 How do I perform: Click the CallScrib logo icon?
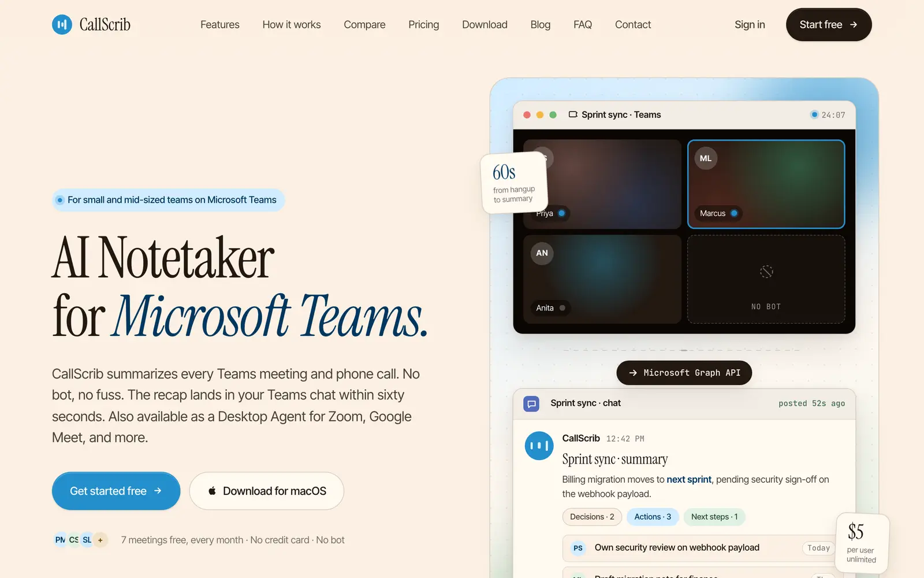click(x=62, y=24)
